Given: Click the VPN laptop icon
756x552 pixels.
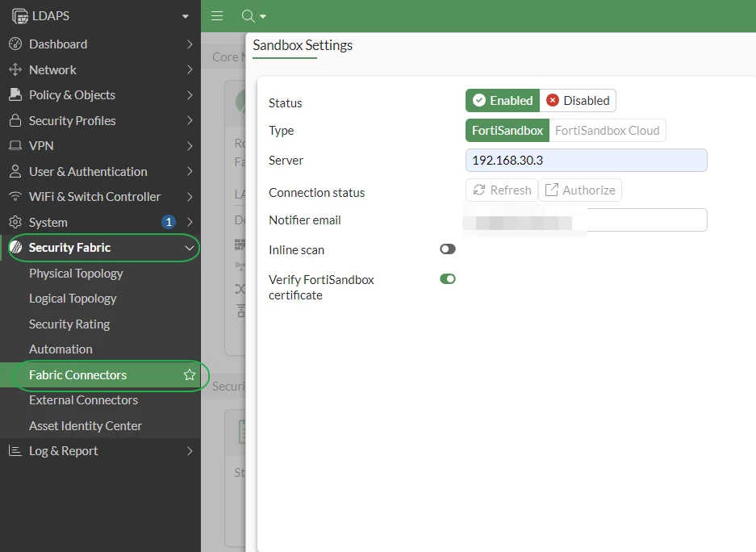Looking at the screenshot, I should point(15,145).
